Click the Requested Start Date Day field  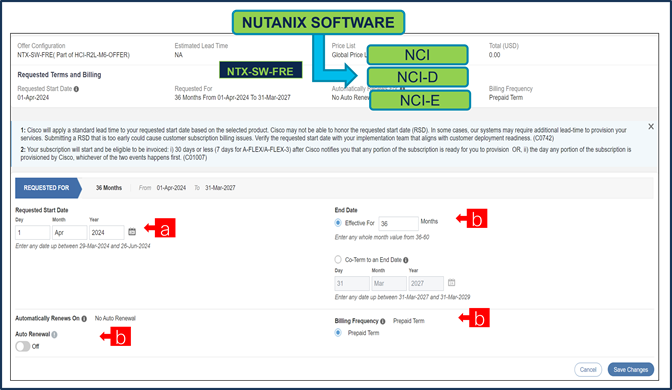(33, 233)
